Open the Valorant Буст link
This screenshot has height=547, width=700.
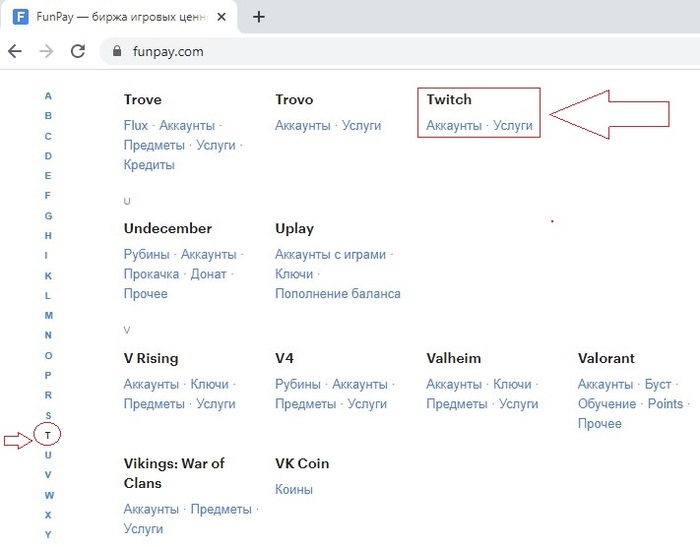tap(658, 384)
